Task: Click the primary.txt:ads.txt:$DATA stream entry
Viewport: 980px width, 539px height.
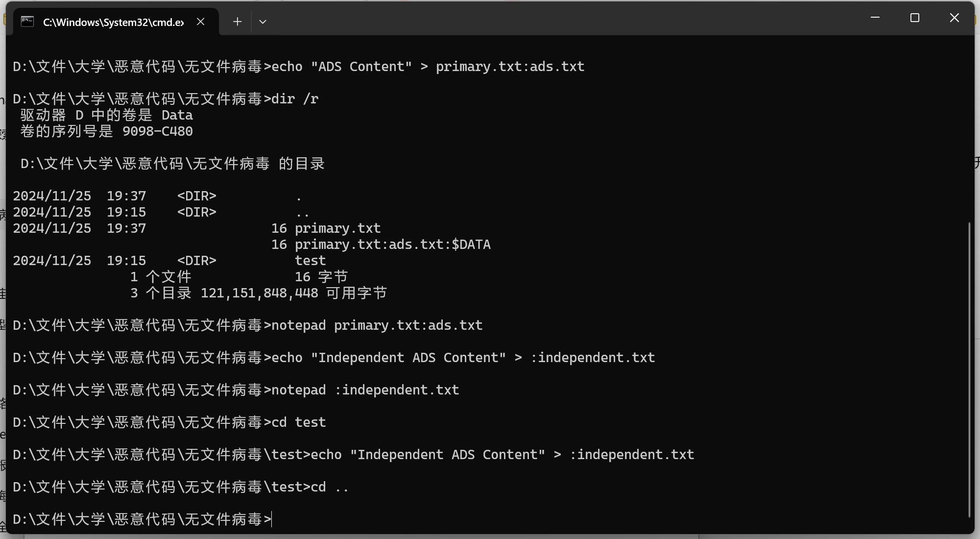Action: 393,245
